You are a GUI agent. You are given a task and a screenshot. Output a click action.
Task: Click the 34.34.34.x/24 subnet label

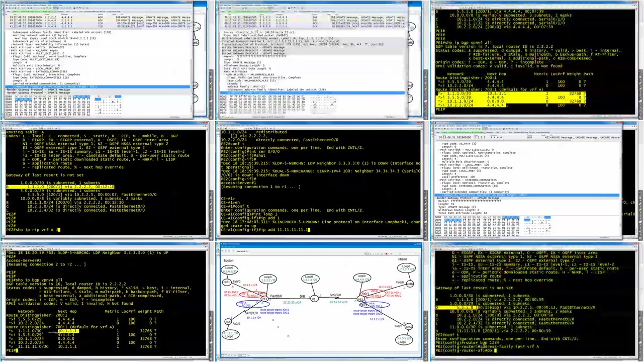coord(338,302)
